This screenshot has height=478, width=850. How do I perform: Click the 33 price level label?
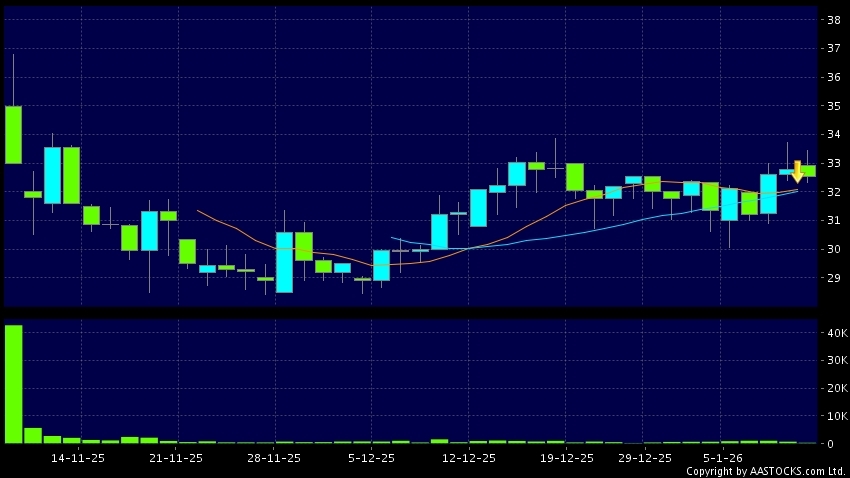[832, 164]
